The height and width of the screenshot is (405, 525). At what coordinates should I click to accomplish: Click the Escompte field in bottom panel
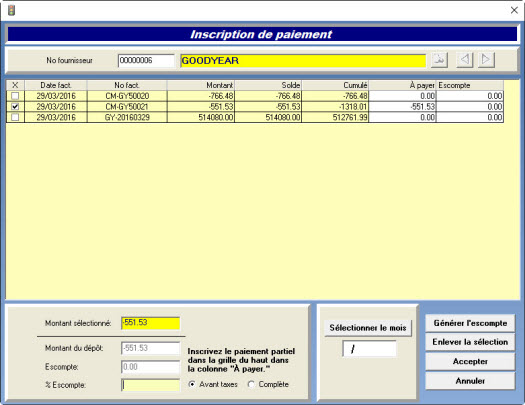click(x=151, y=367)
